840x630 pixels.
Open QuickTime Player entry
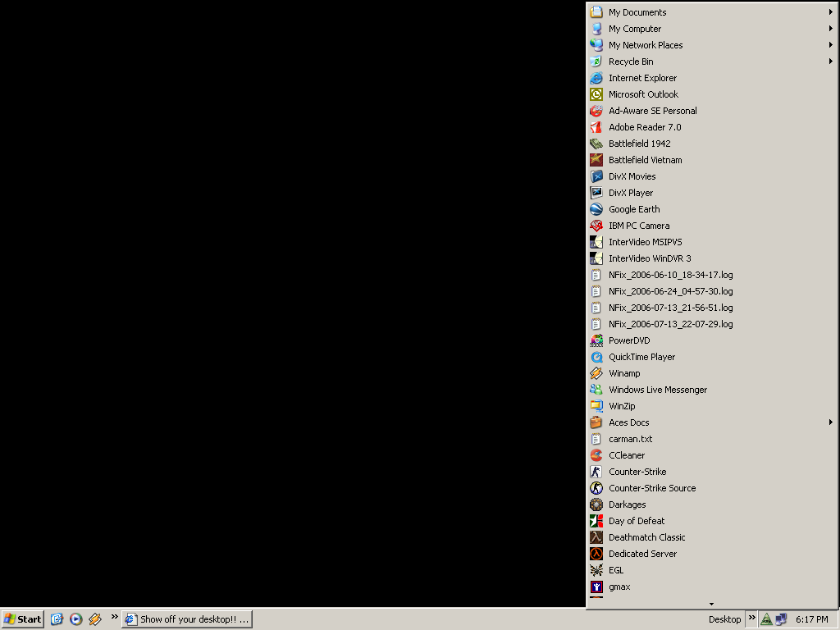tap(641, 357)
